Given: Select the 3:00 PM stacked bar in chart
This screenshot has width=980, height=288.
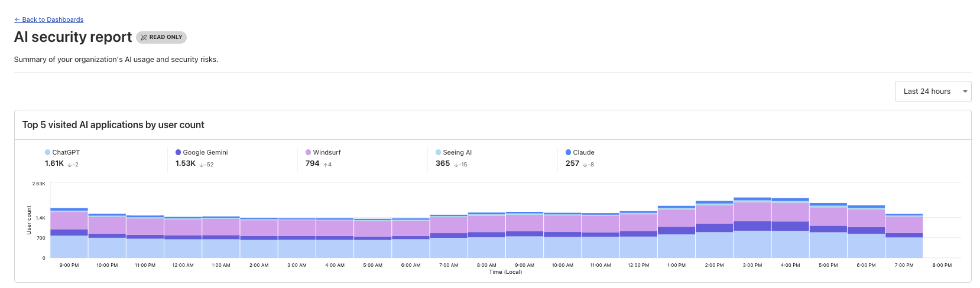Looking at the screenshot, I should (x=752, y=230).
